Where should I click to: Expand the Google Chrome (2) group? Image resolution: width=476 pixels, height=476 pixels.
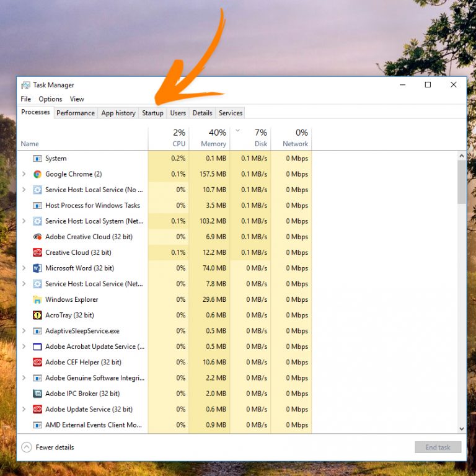[x=24, y=174]
